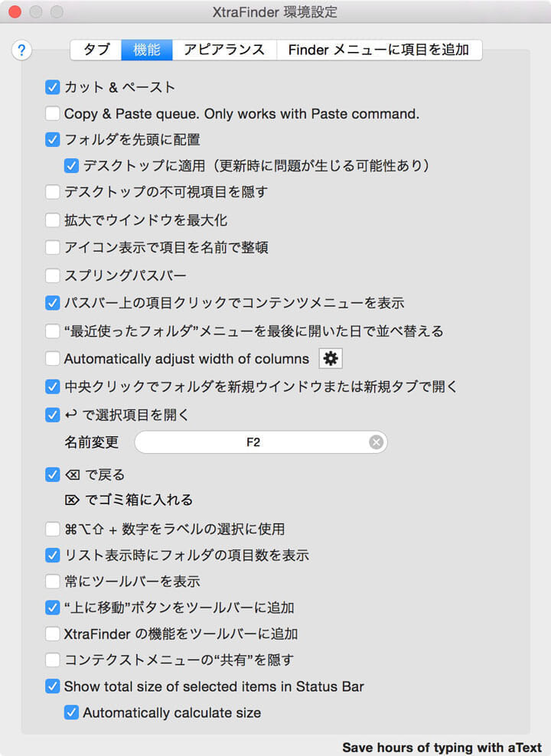Open the column width settings gear icon

pyautogui.click(x=331, y=358)
